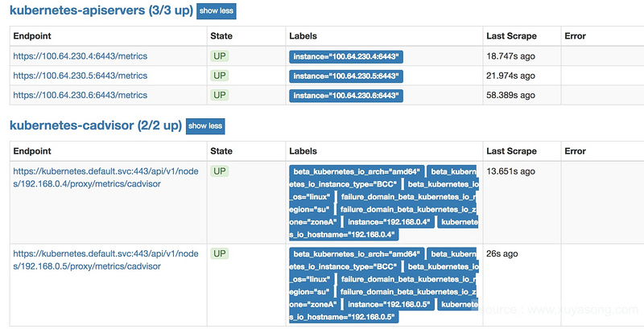Click the UP badge for node 192.168.0.4
The width and height of the screenshot is (644, 329).
[x=219, y=171]
